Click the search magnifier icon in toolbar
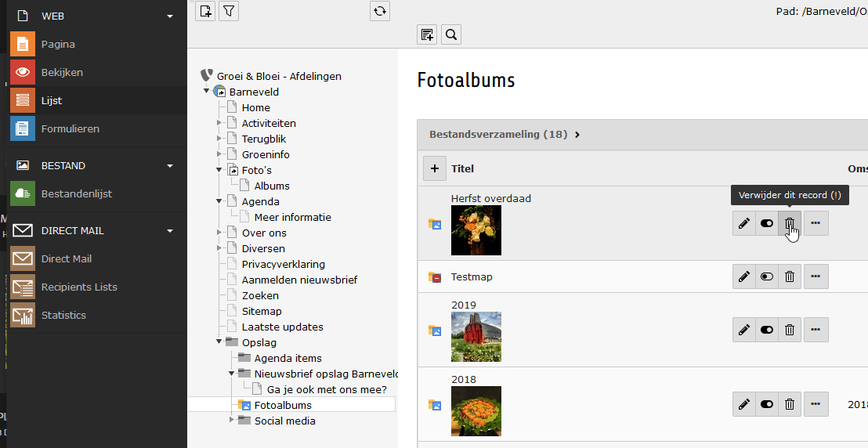Image resolution: width=868 pixels, height=448 pixels. (x=450, y=34)
